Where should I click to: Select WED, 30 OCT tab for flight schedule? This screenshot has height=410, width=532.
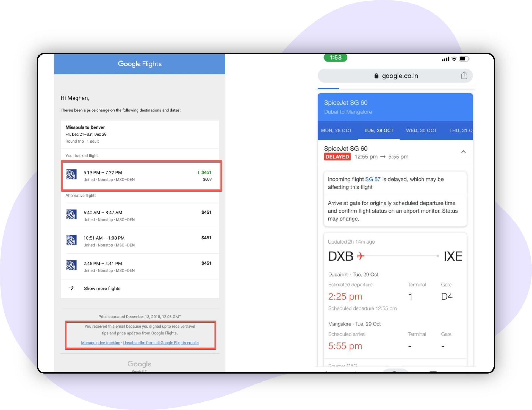[x=421, y=130]
